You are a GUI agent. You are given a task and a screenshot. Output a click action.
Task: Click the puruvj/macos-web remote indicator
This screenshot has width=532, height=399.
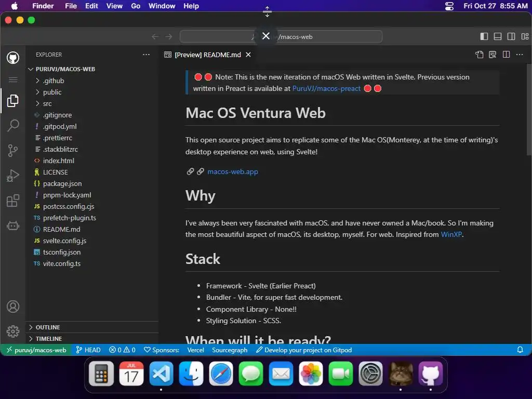(x=36, y=350)
